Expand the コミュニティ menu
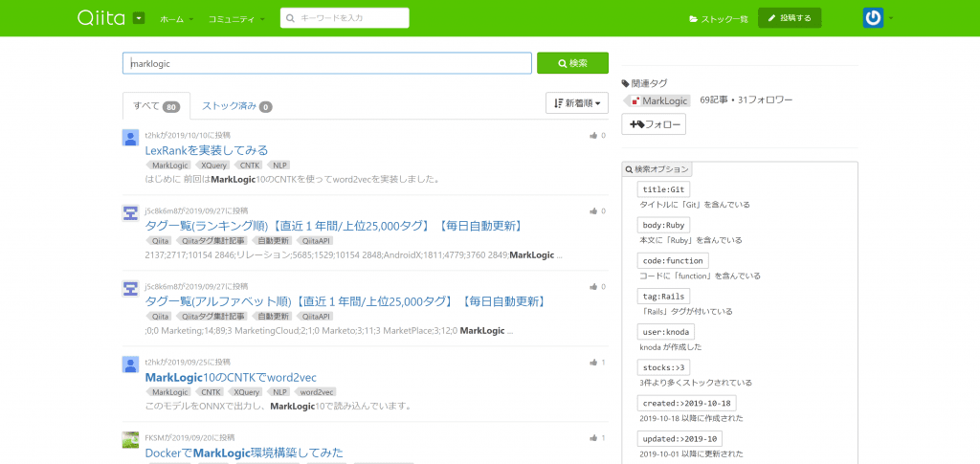The height and width of the screenshot is (464, 980). click(x=237, y=19)
